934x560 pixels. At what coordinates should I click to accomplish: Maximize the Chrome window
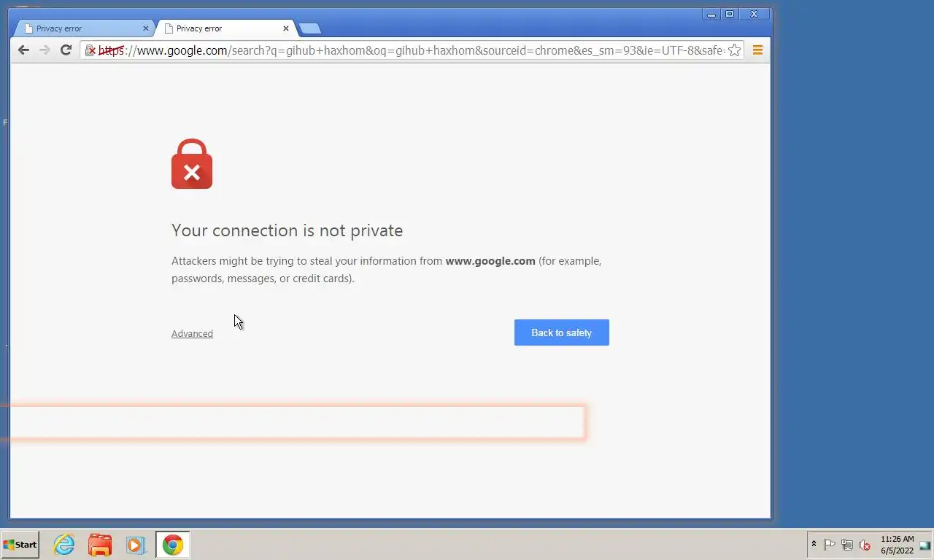pos(729,14)
